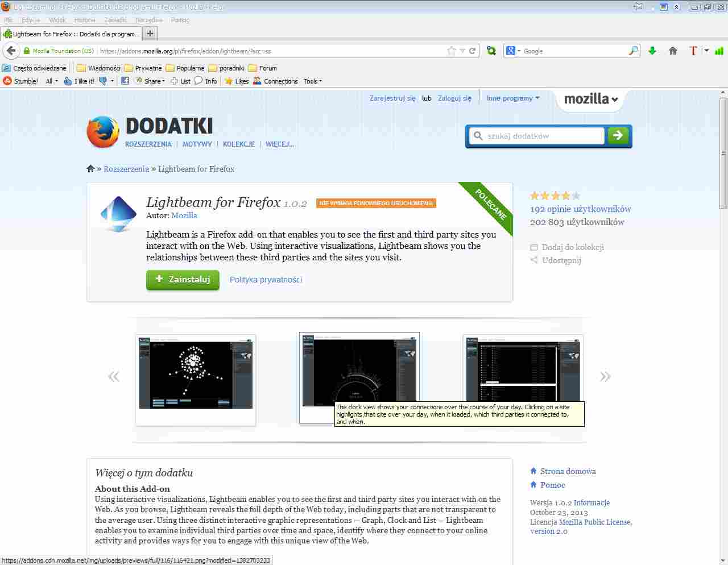Open the Prywatne bookmark folder
728x565 pixels.
tap(143, 68)
